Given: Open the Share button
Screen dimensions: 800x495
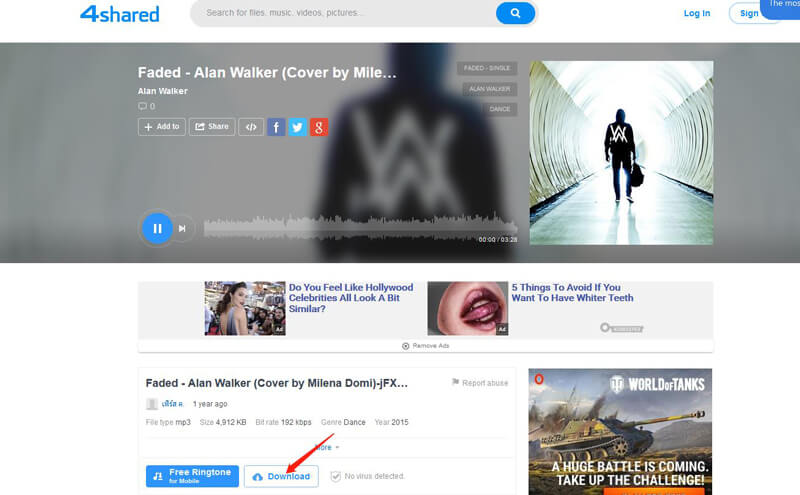Looking at the screenshot, I should coord(212,127).
